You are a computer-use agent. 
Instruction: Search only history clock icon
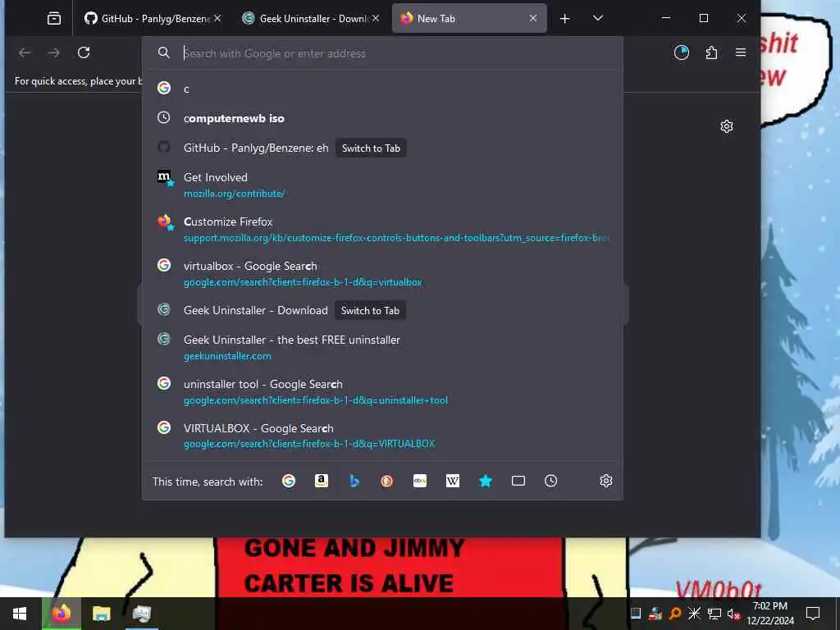pyautogui.click(x=550, y=481)
